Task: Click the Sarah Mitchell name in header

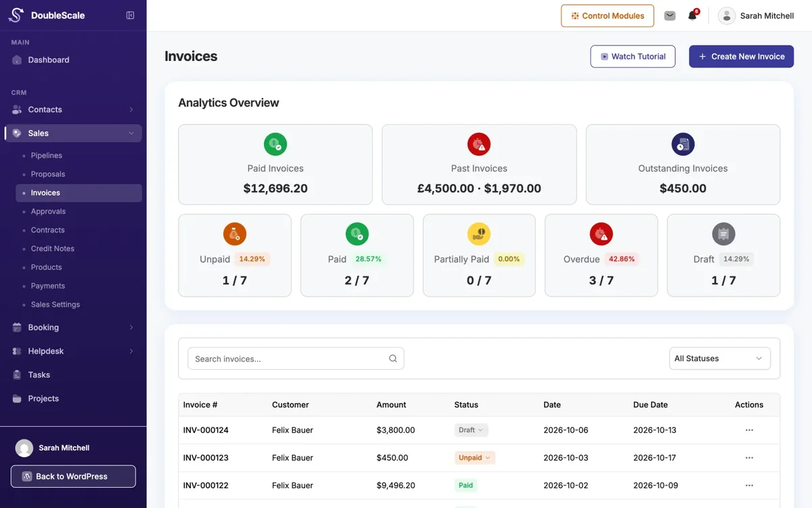Action: [767, 16]
